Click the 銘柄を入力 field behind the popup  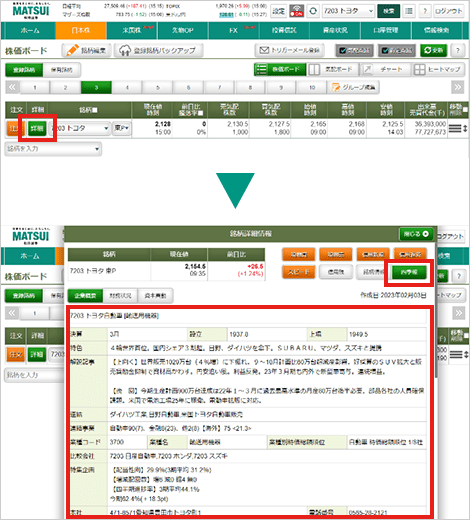34,375
